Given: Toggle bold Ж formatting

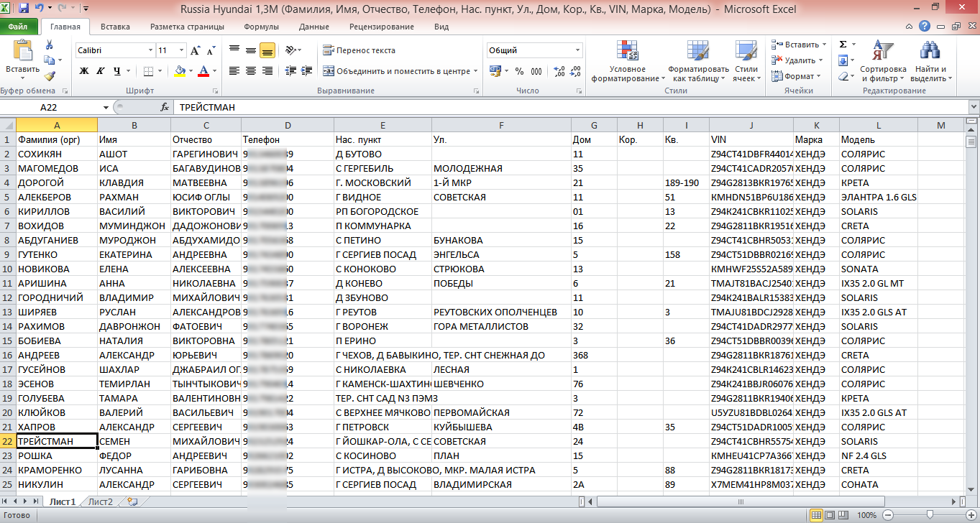Looking at the screenshot, I should (x=84, y=70).
